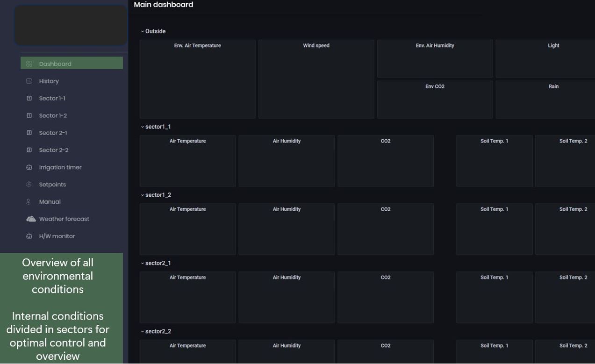Click the Light panel title
This screenshot has height=364, width=595.
coord(553,45)
